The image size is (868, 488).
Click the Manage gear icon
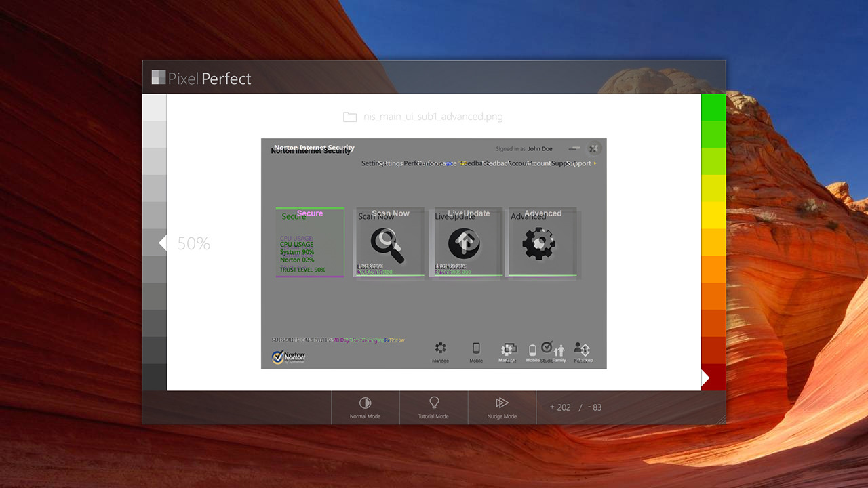[440, 349]
